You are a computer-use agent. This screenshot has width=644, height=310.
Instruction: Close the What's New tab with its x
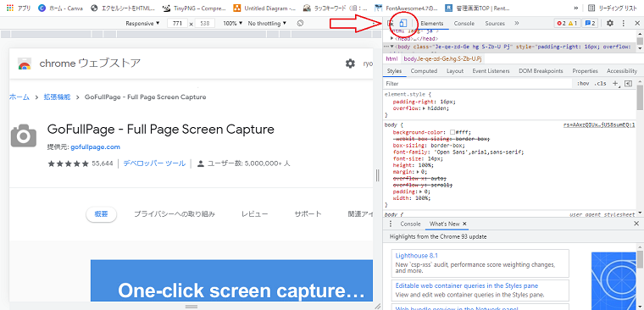click(x=464, y=224)
